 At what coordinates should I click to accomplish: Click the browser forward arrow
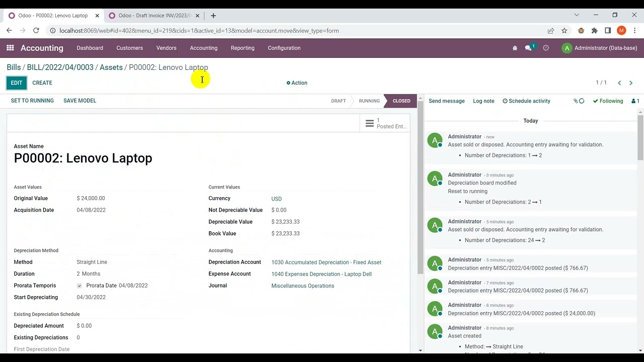pyautogui.click(x=23, y=31)
